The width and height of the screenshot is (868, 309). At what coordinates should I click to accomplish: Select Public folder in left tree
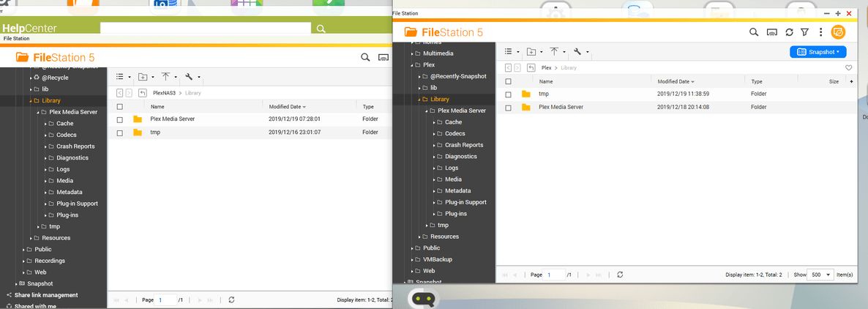tap(43, 250)
